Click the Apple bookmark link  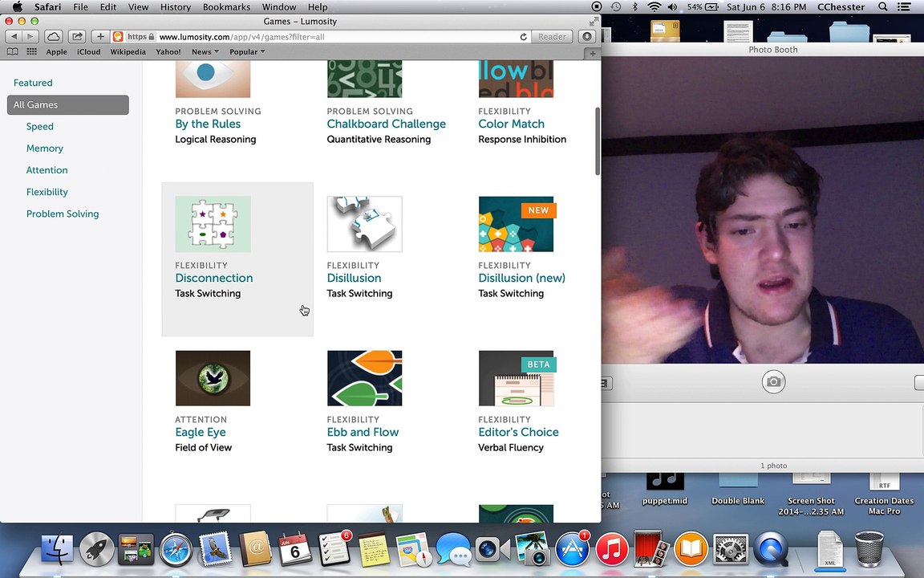click(57, 52)
